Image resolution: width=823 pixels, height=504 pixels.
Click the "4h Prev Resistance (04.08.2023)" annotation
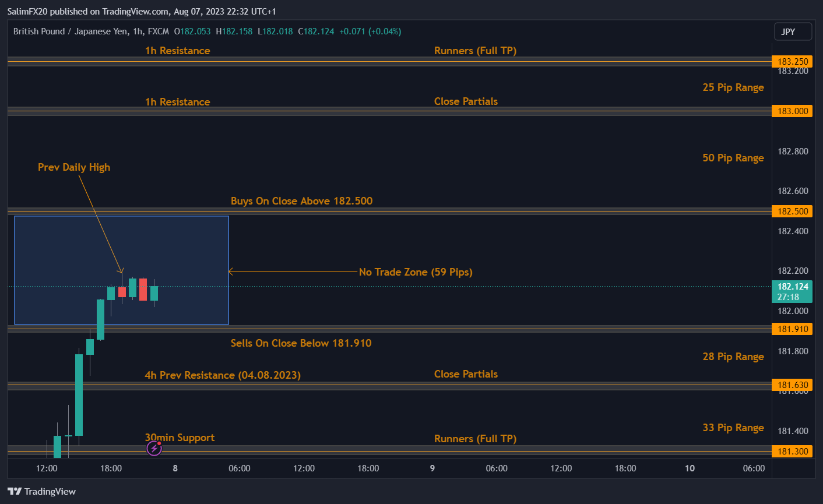click(x=223, y=375)
